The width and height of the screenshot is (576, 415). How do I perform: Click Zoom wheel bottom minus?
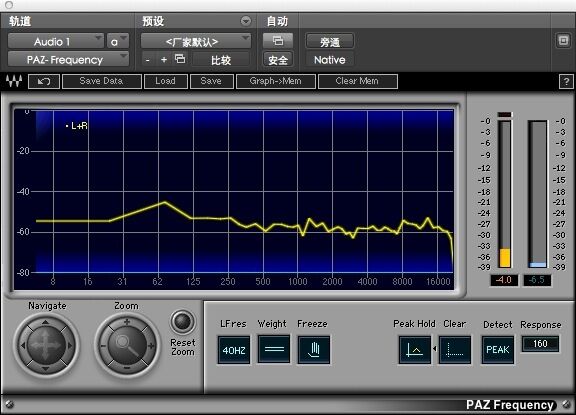[x=127, y=368]
